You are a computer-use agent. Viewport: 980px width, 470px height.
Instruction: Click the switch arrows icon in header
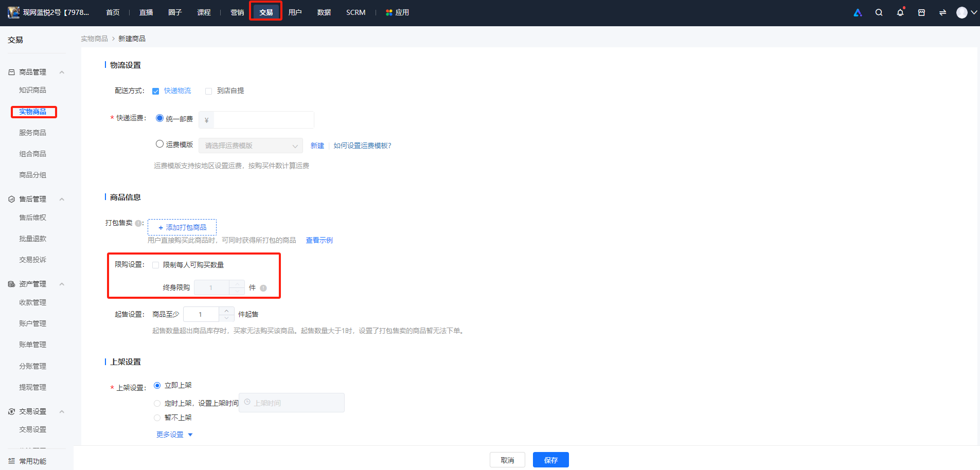[x=942, y=12]
